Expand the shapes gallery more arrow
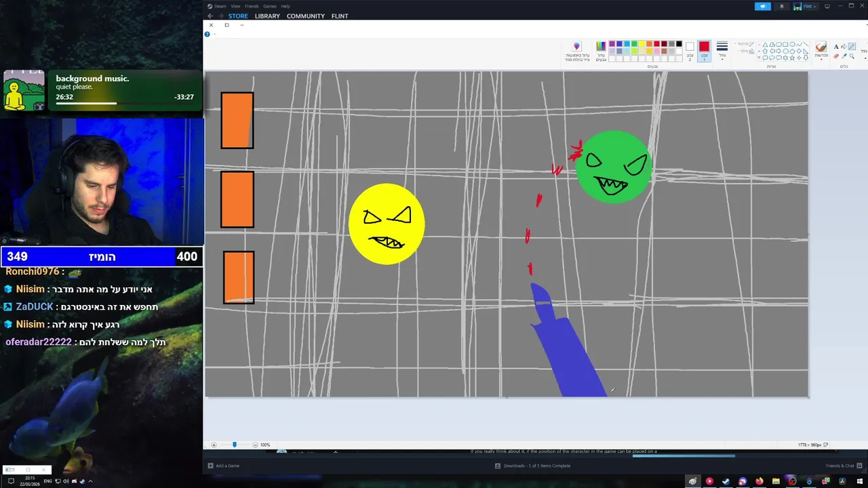The width and height of the screenshot is (868, 488). [759, 58]
